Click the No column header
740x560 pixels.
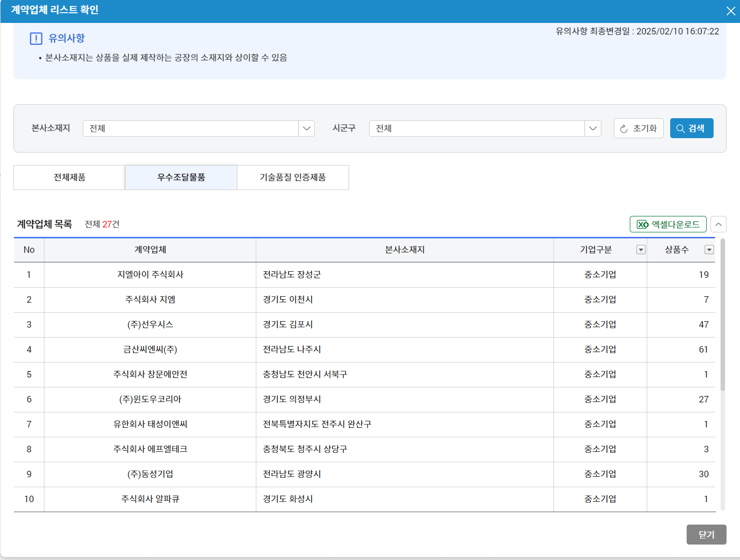point(29,250)
